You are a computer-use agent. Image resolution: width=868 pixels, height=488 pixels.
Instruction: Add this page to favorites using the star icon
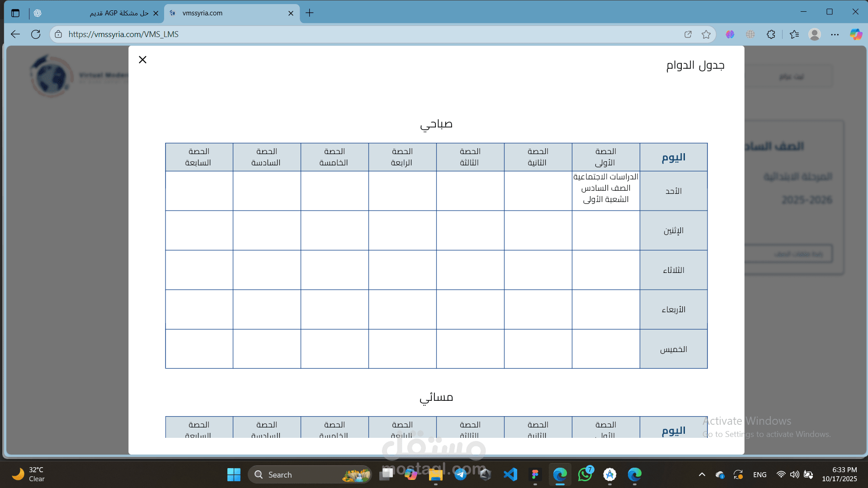pyautogui.click(x=706, y=34)
